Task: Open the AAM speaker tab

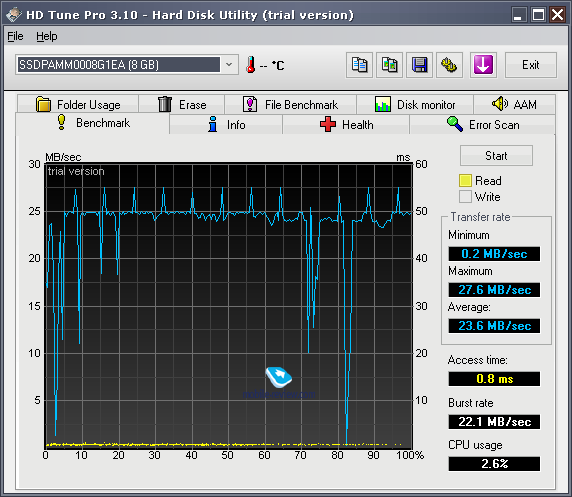Action: 514,104
